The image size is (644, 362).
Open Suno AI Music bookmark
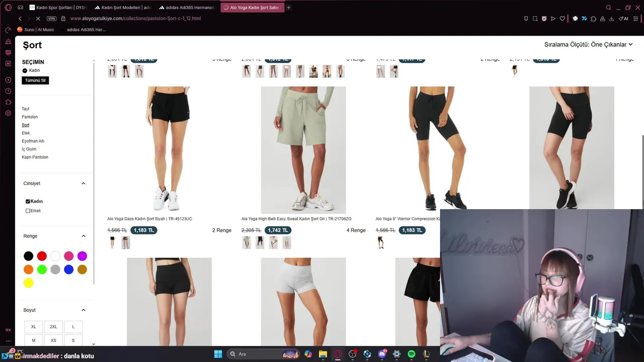click(35, 30)
